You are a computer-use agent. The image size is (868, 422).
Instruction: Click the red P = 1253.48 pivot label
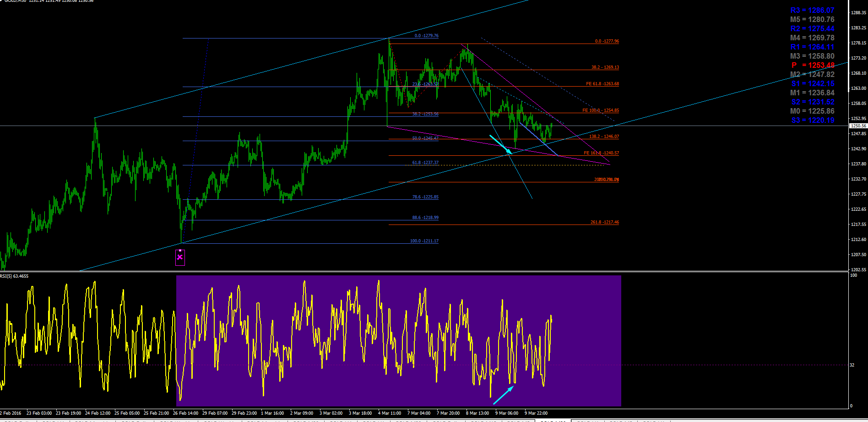[813, 65]
